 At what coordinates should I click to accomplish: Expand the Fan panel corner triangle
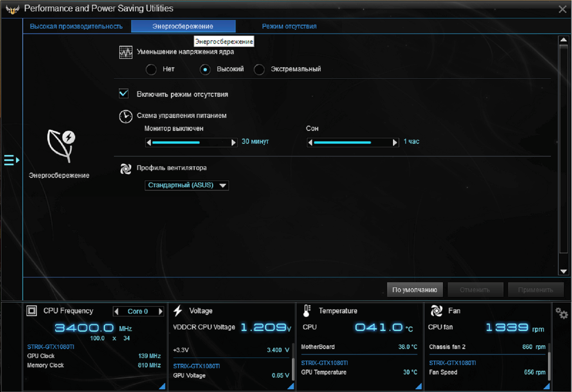click(x=547, y=386)
